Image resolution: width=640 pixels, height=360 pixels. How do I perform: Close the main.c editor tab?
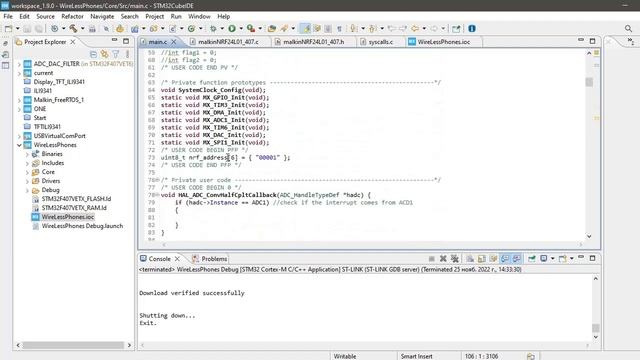pyautogui.click(x=174, y=42)
